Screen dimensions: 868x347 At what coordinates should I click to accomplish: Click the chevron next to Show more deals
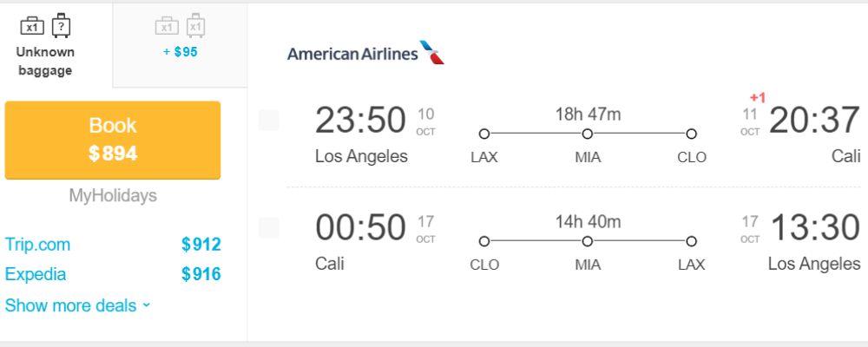146,305
